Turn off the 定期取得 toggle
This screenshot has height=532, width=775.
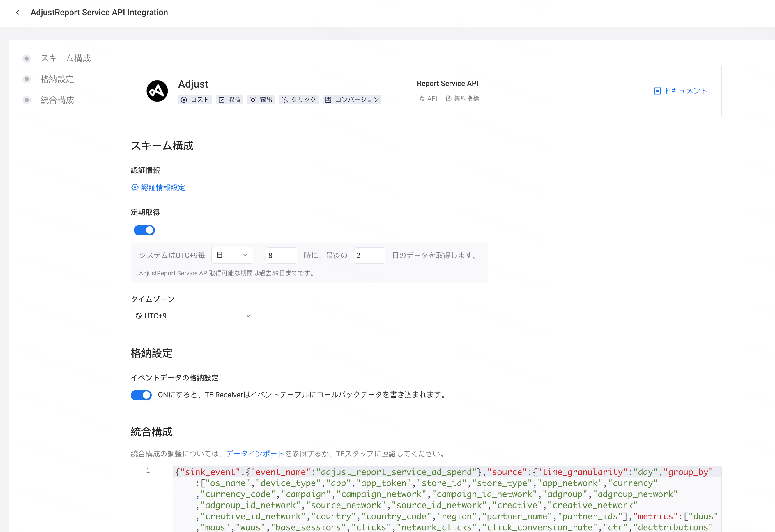144,230
